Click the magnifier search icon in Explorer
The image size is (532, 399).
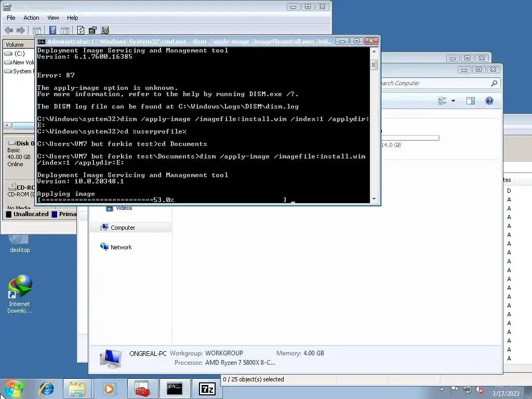click(x=495, y=83)
